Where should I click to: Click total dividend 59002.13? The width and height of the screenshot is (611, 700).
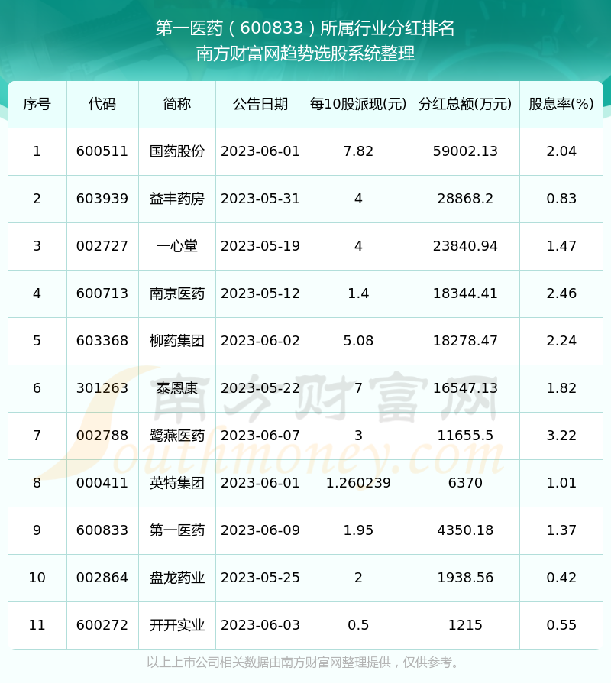pyautogui.click(x=465, y=151)
